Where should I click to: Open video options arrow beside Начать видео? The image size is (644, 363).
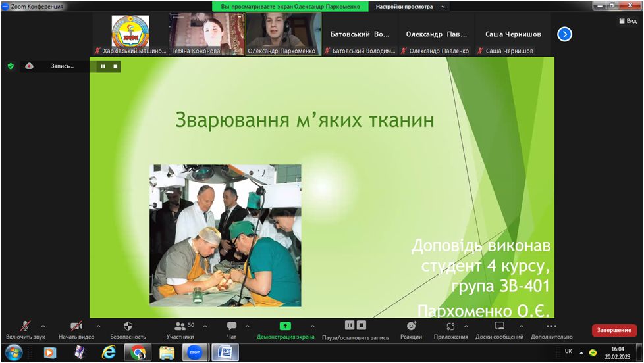coord(98,326)
